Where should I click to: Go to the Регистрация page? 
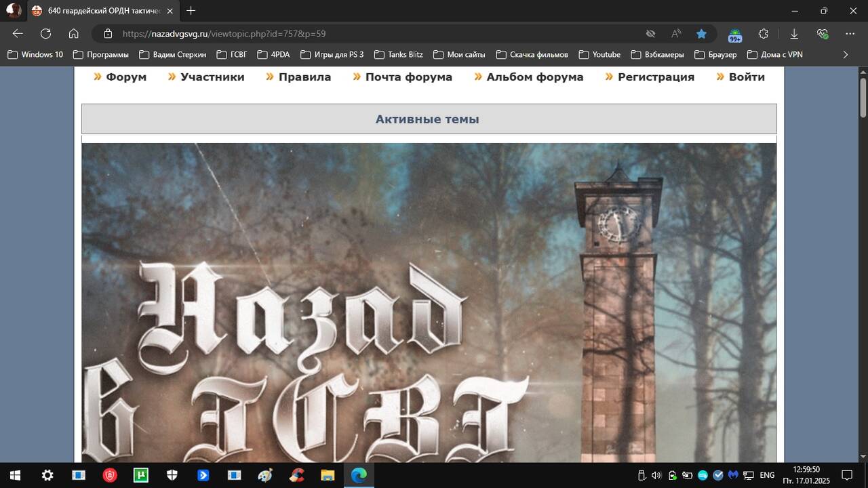656,77
